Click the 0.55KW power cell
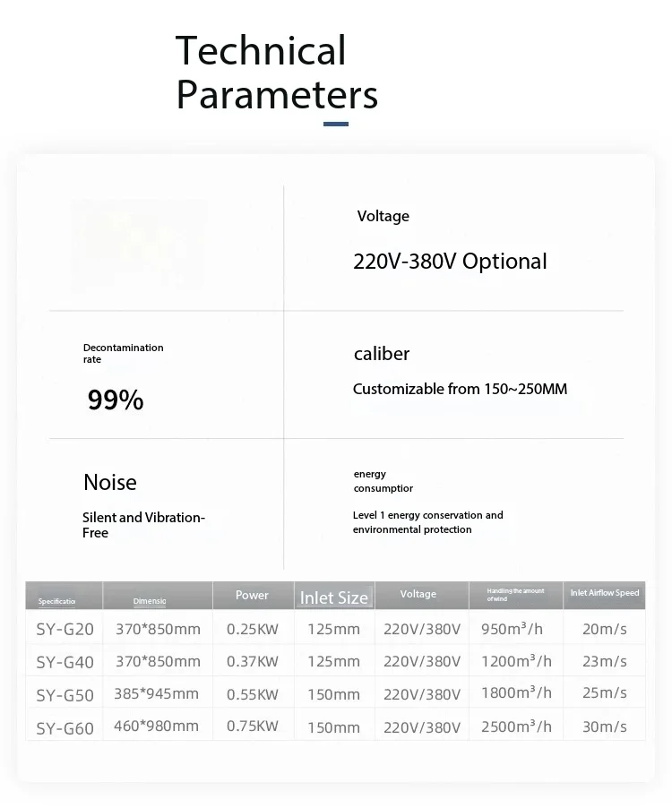This screenshot has width=672, height=808. pos(252,694)
